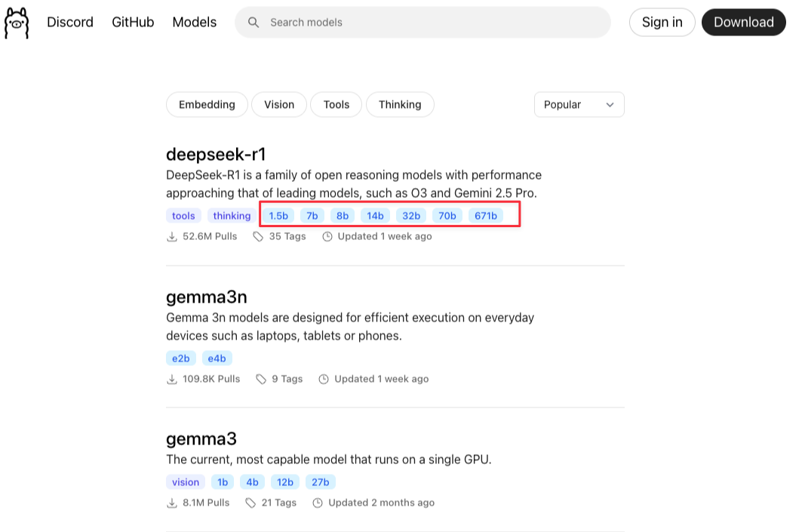Viewport: 802px width, 532px height.
Task: Click the Ollama llama logo
Action: click(17, 23)
